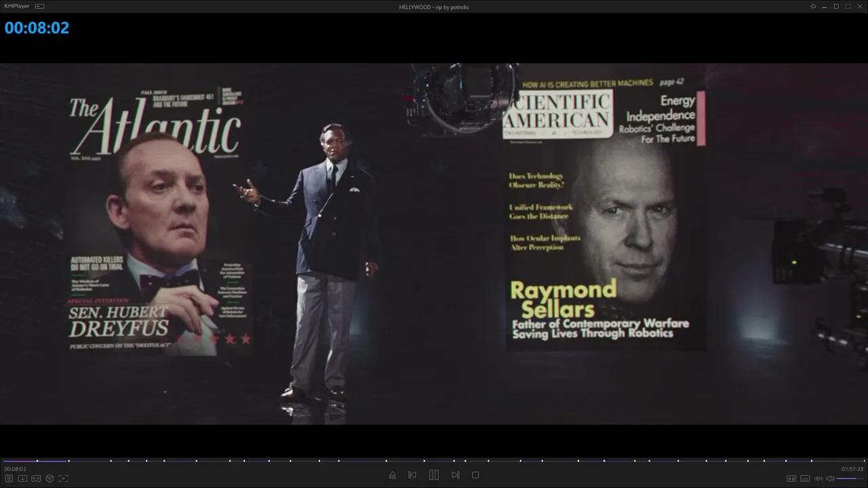Skip to the next track
The height and width of the screenshot is (488, 868).
point(456,475)
